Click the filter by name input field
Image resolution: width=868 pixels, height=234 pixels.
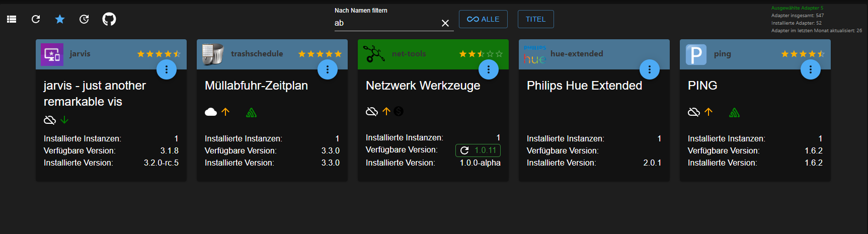[x=385, y=23]
